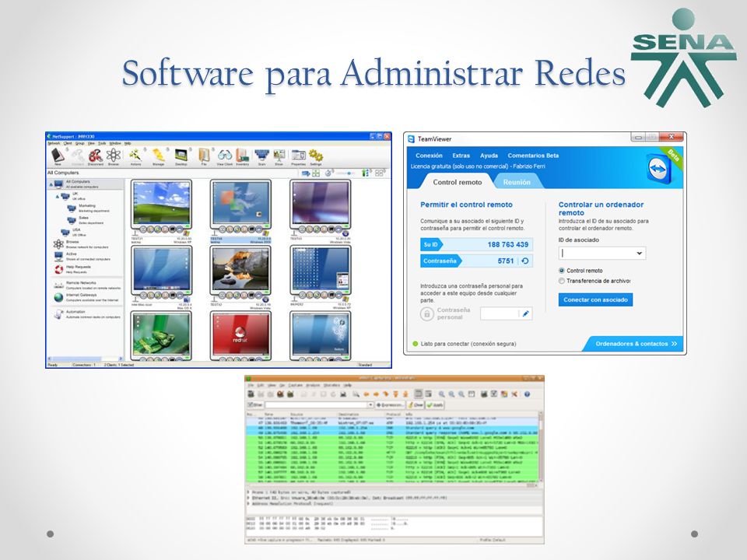Open the Settings gears icon in NetSupport
Screen dimensions: 747x560
(315, 156)
